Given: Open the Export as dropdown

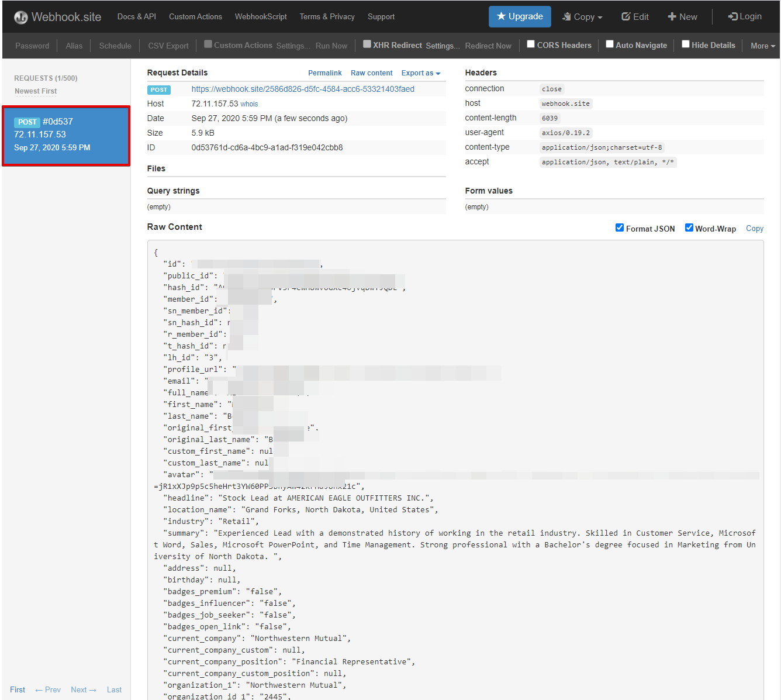Looking at the screenshot, I should (x=420, y=73).
